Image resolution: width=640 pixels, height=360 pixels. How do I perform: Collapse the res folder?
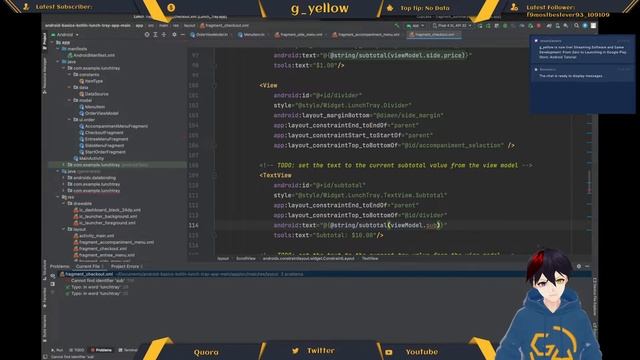(x=58, y=197)
